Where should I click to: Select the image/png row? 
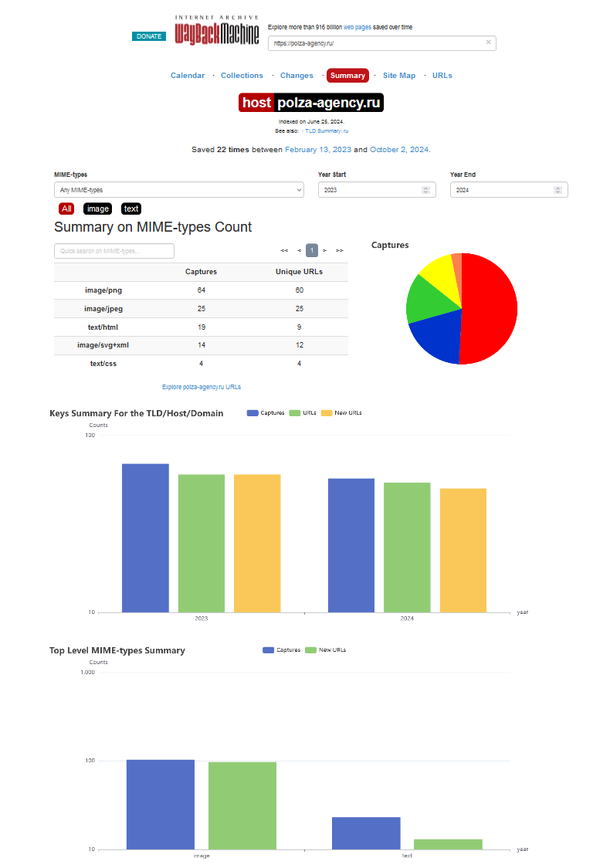click(201, 290)
